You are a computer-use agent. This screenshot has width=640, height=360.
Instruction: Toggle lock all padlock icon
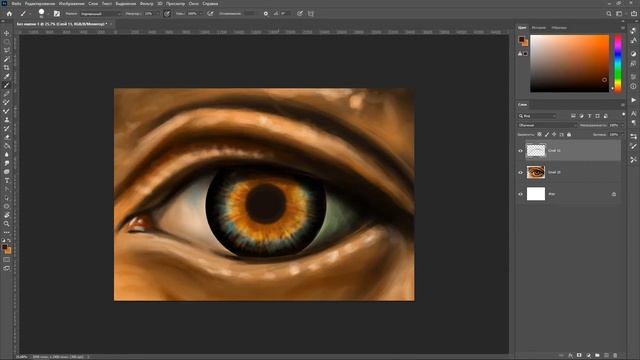point(569,134)
